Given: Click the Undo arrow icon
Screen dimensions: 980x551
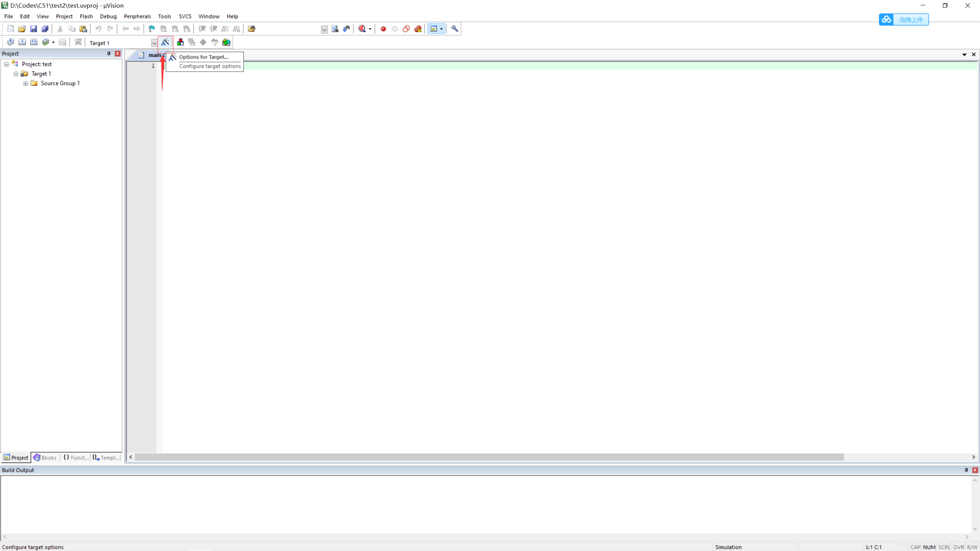Looking at the screenshot, I should (98, 29).
